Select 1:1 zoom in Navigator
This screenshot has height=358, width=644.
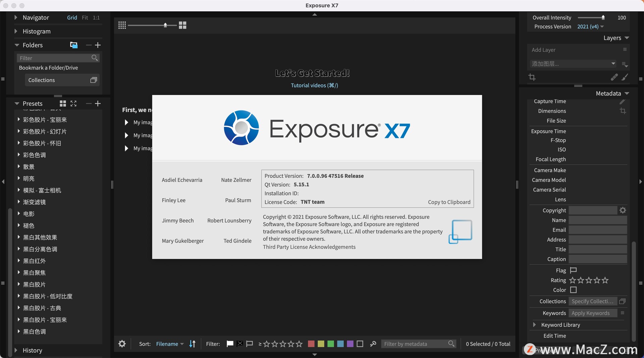[96, 17]
